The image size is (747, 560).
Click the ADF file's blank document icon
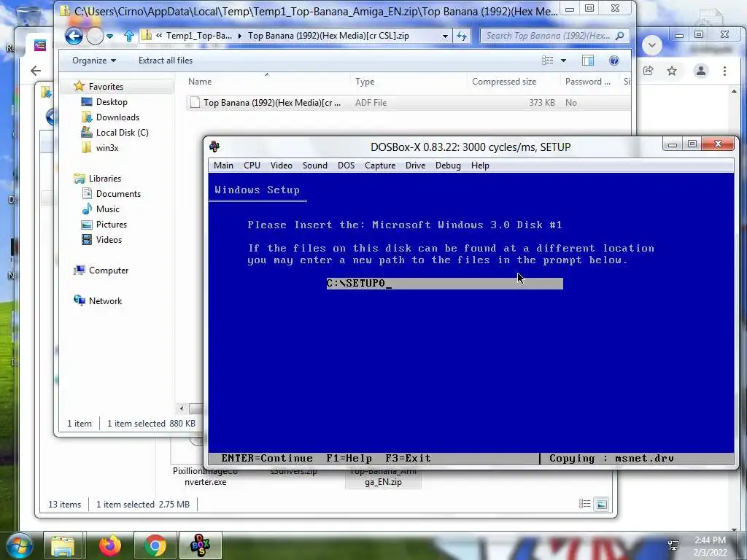194,102
